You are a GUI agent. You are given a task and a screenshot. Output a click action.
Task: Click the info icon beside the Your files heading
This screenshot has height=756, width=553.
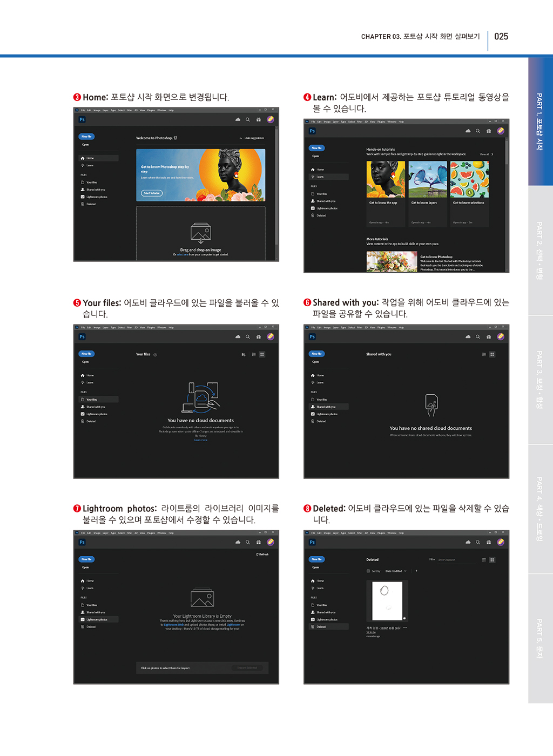click(155, 355)
